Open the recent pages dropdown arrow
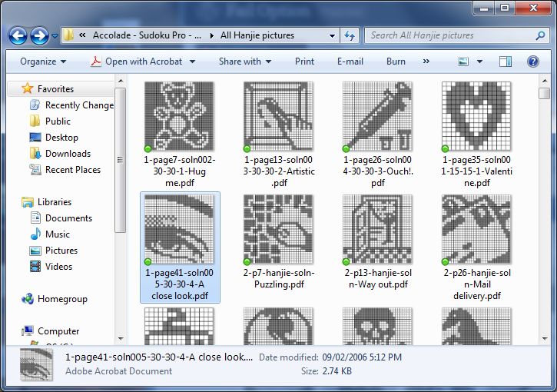Screen dimensions: 557x392 click(x=55, y=36)
